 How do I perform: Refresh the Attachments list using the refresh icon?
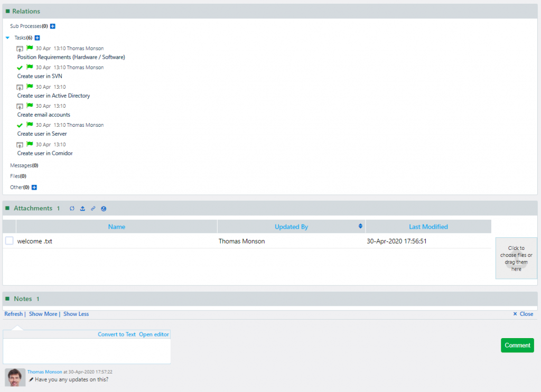72,208
